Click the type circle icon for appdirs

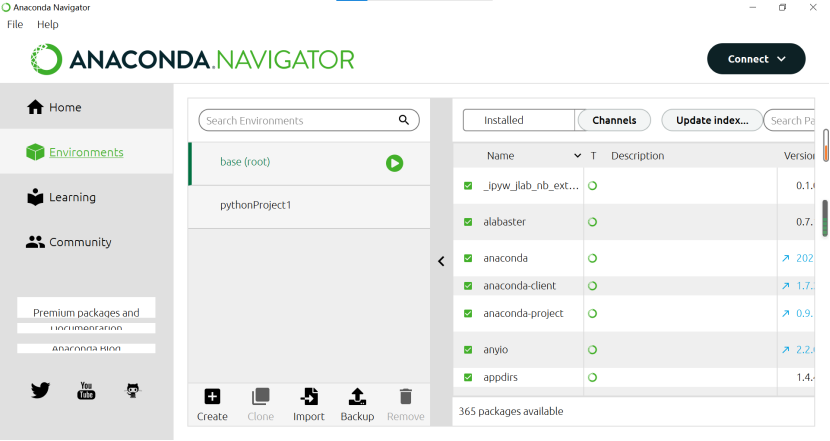click(x=592, y=377)
